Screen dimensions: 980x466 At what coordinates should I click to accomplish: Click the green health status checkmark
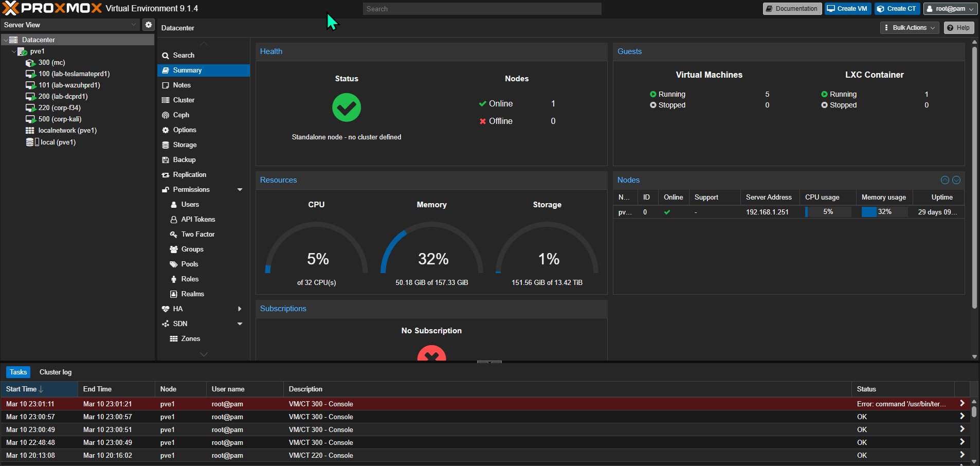[x=347, y=107]
